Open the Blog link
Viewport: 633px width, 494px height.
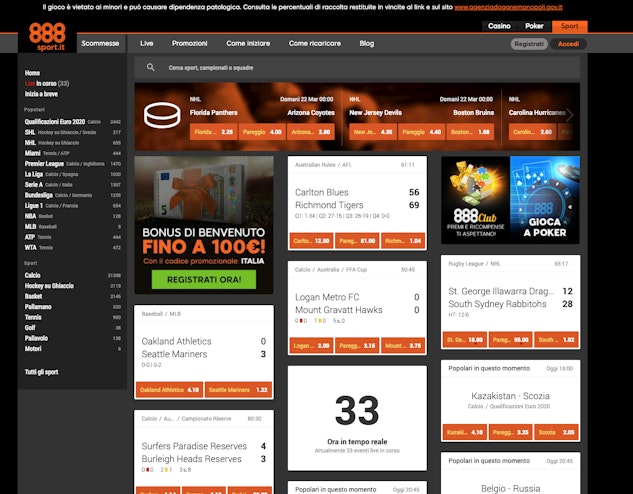click(x=367, y=43)
